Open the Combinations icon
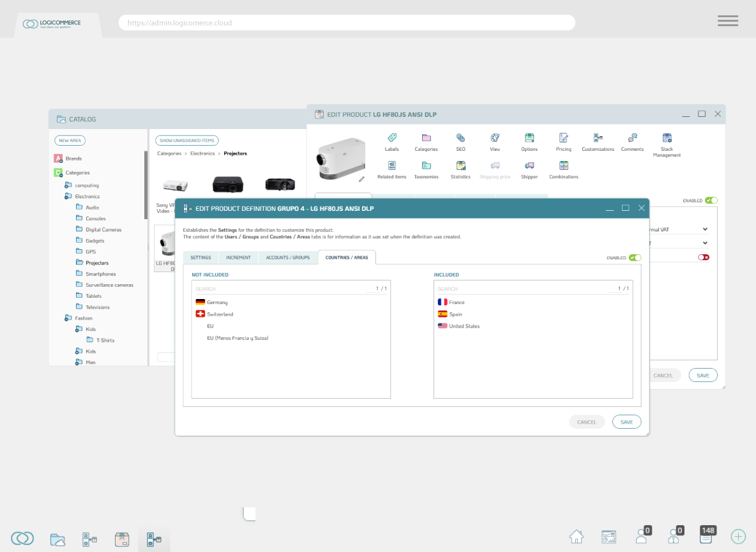Image resolution: width=756 pixels, height=552 pixels. tap(564, 170)
